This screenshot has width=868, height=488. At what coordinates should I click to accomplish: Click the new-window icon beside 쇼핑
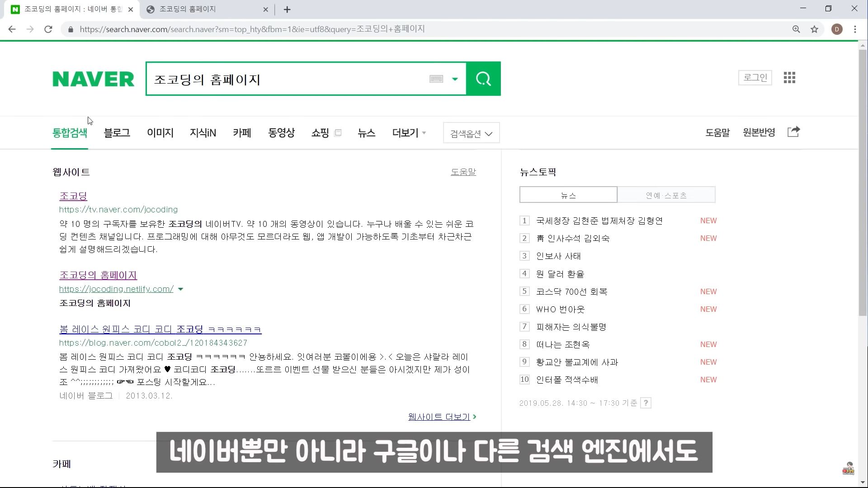[x=338, y=132]
